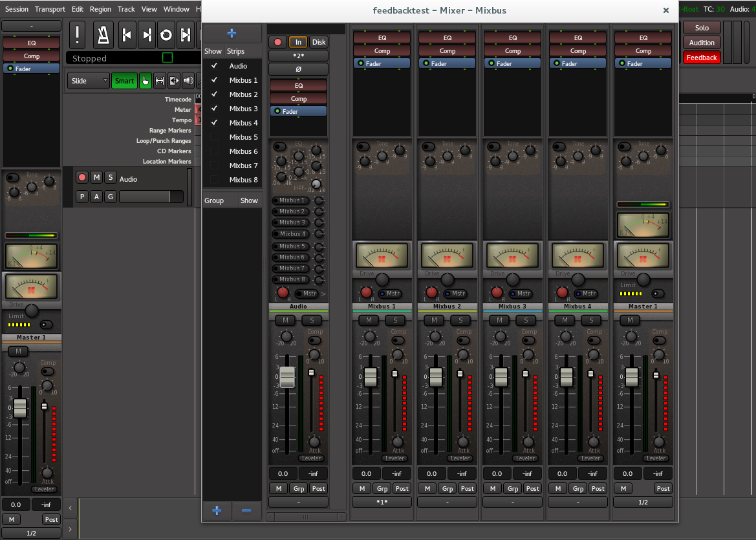Mute the Mixbus 4 strip with its M button
The image size is (756, 540).
[565, 320]
